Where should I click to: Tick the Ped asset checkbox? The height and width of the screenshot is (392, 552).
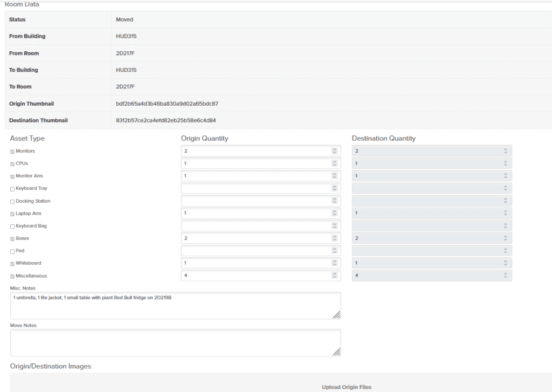coord(12,251)
